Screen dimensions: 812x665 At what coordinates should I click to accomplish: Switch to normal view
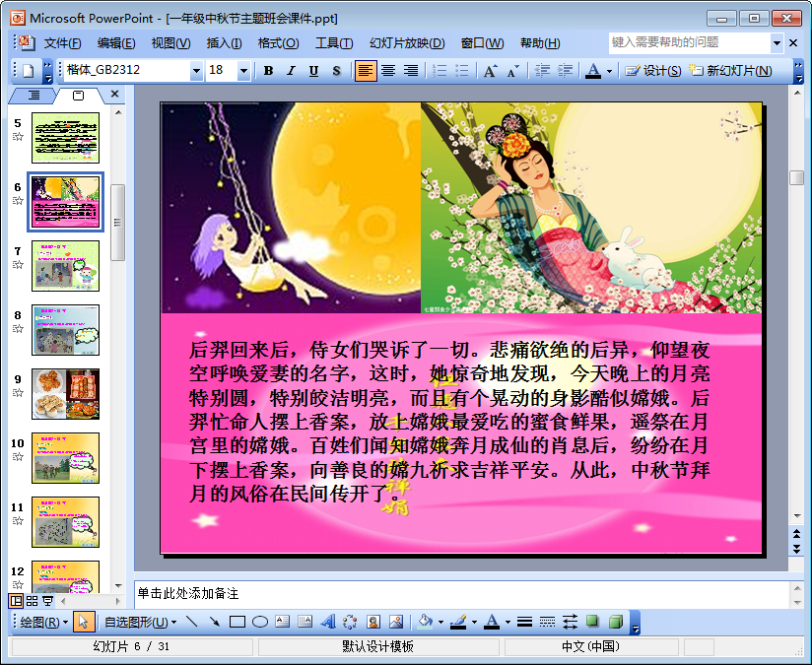(17, 601)
